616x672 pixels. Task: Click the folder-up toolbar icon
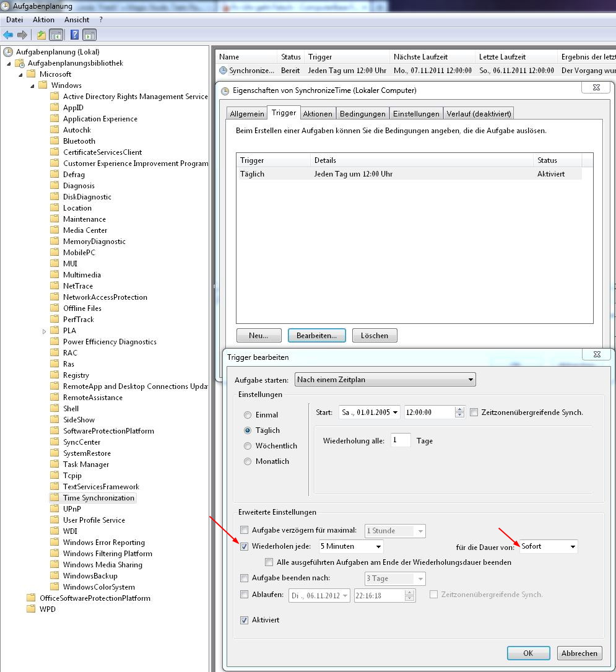pyautogui.click(x=41, y=35)
